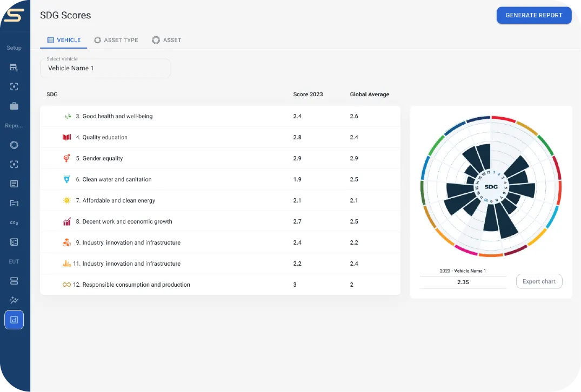
Task: Click score 2.8 in Quality education row
Action: point(297,137)
